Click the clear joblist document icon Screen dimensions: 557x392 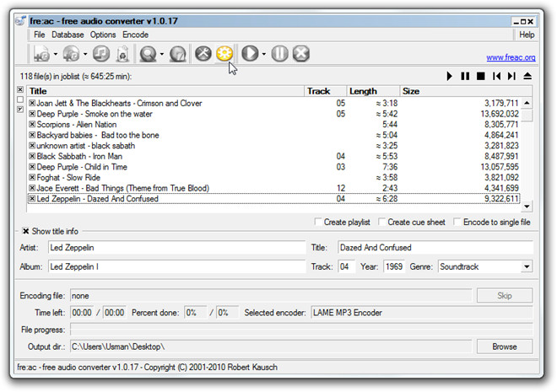tap(122, 54)
